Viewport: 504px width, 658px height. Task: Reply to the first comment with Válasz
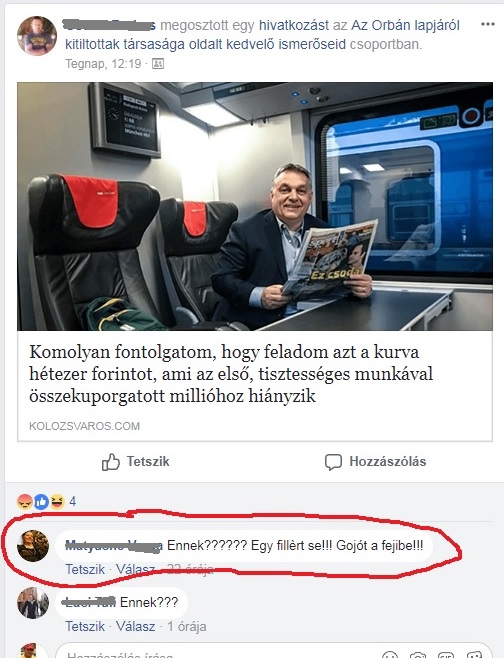135,569
